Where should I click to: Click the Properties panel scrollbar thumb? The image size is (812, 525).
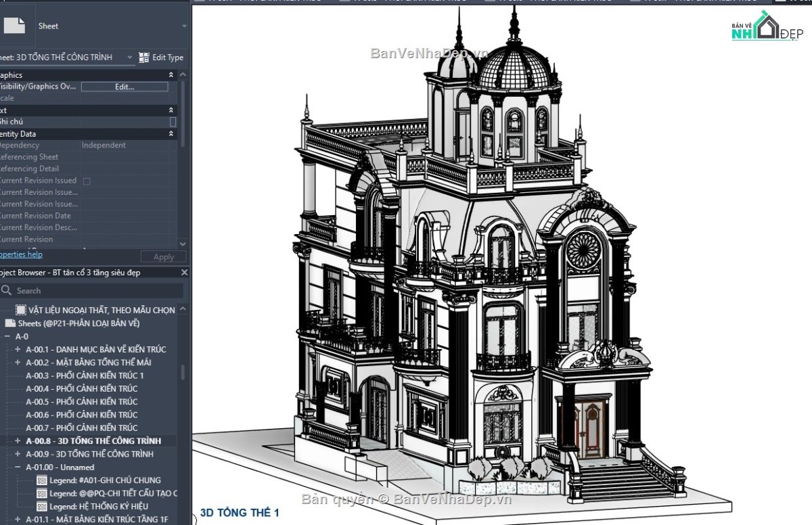click(x=183, y=113)
